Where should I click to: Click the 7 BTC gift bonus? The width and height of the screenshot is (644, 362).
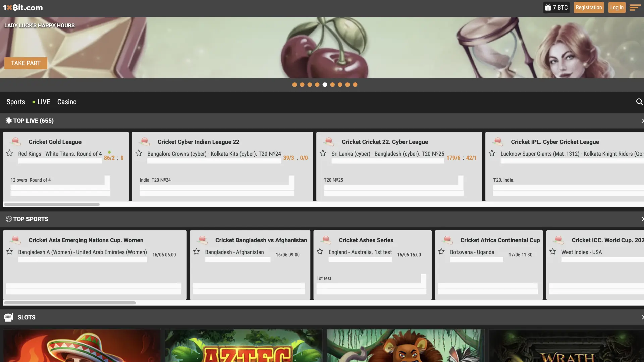[x=556, y=7]
